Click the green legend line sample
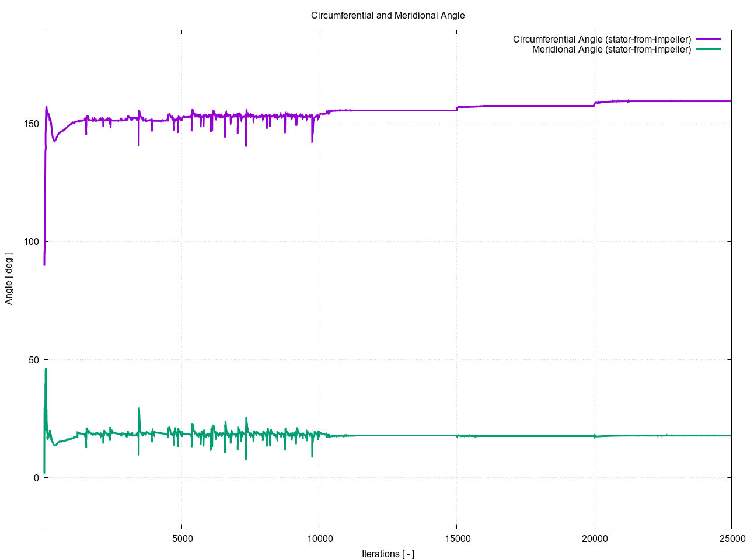The width and height of the screenshot is (747, 560). tap(708, 49)
